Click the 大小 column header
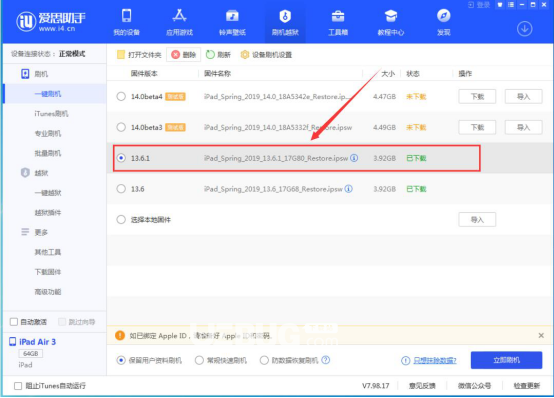The width and height of the screenshot is (554, 398). 388,74
